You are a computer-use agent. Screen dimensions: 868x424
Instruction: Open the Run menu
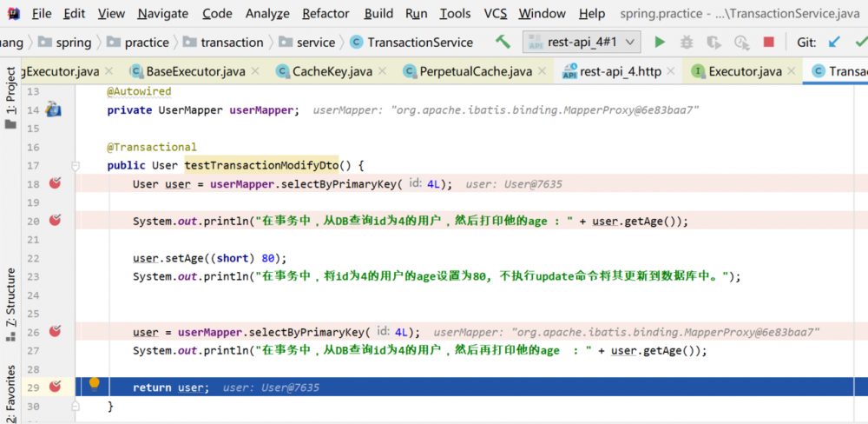pos(417,13)
